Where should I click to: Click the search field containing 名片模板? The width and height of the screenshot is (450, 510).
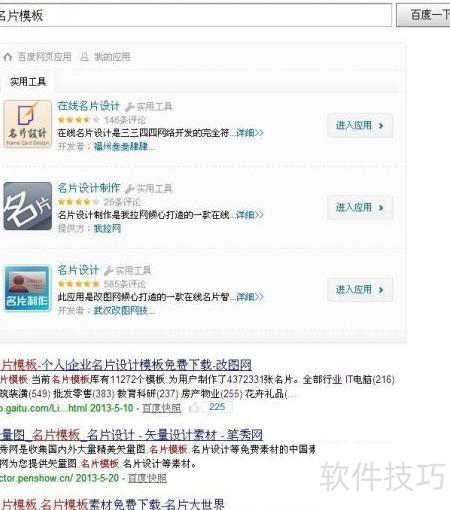click(x=195, y=15)
